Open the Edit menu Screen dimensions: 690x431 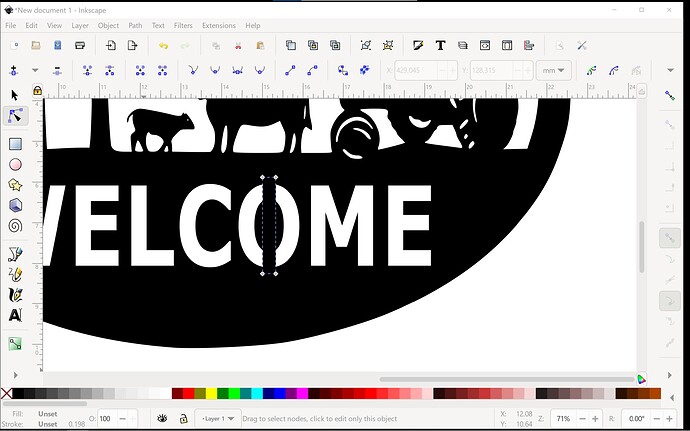31,26
